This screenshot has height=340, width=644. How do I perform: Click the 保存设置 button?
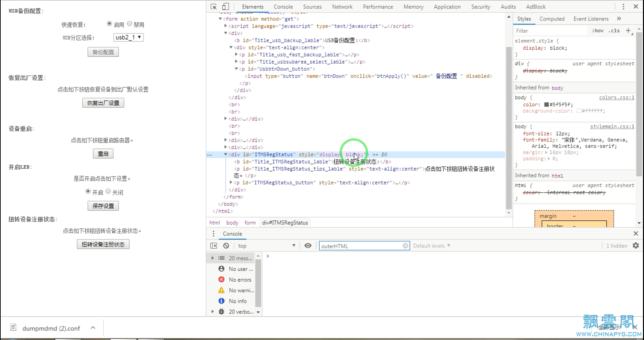tap(103, 206)
